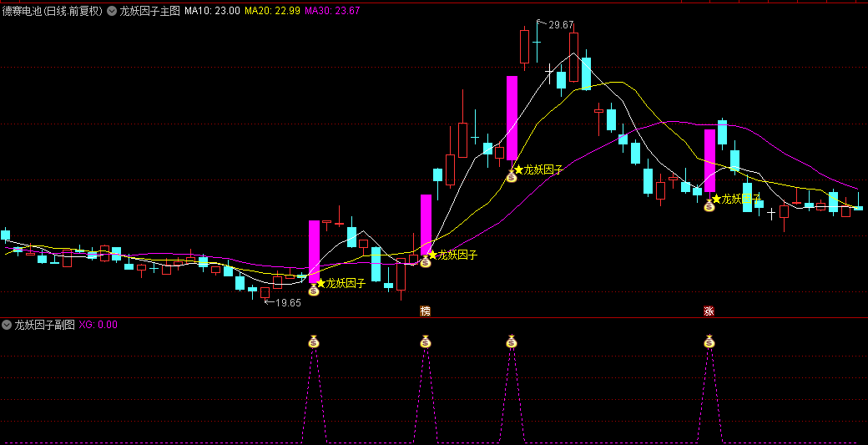Click the 龙妖因子 signal label above 榜 marker
Image resolution: width=868 pixels, height=445 pixels.
click(x=458, y=255)
